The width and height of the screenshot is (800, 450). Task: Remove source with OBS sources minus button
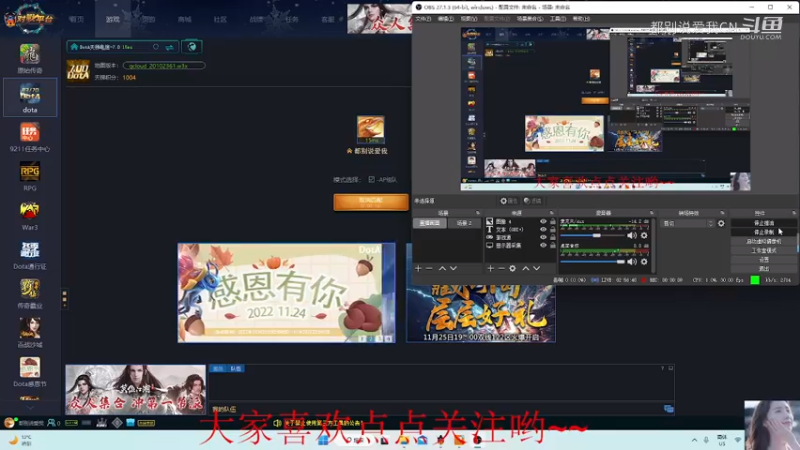coord(502,268)
